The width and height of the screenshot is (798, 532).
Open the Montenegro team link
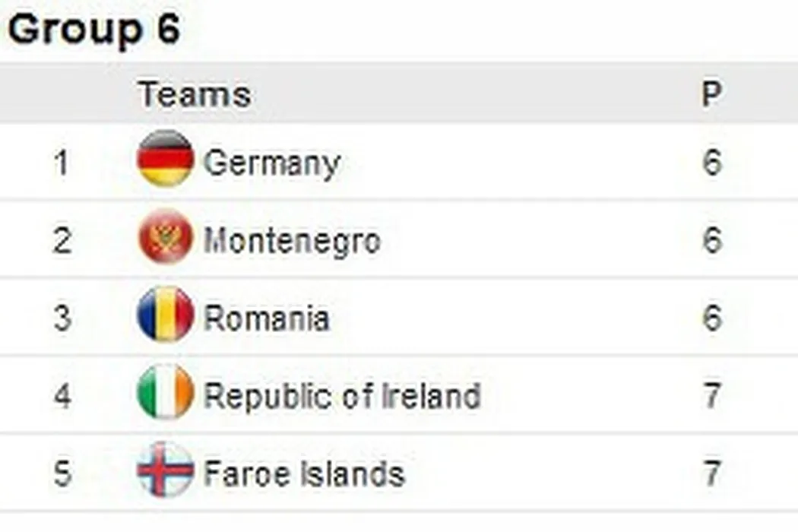(292, 241)
